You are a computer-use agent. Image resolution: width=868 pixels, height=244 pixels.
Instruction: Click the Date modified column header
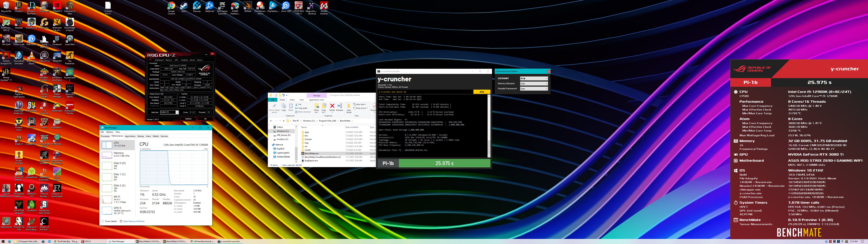point(351,127)
